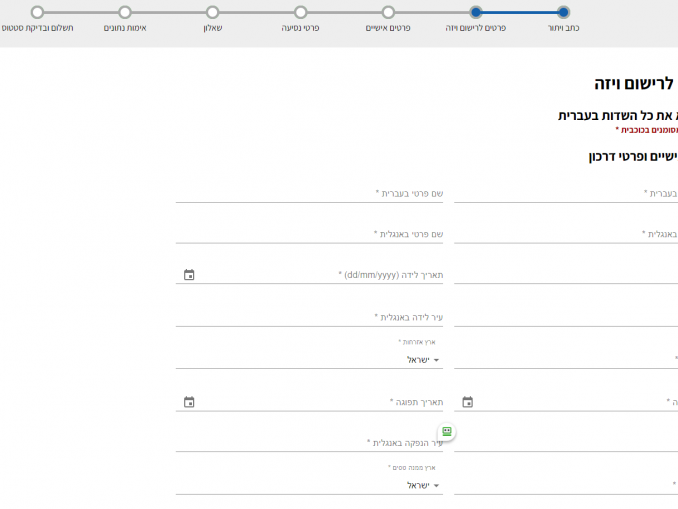This screenshot has width=678, height=509.
Task: Select the פרטים לרישום ויזה step
Action: [476, 13]
